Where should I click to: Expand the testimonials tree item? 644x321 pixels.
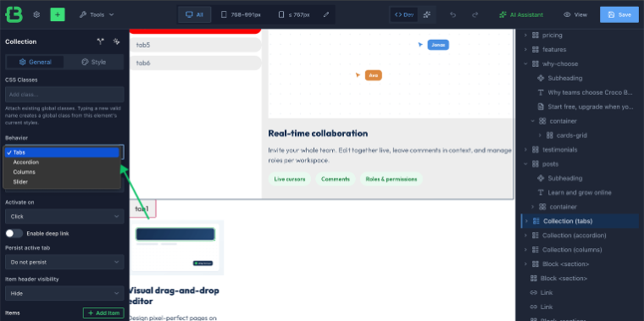click(525, 149)
